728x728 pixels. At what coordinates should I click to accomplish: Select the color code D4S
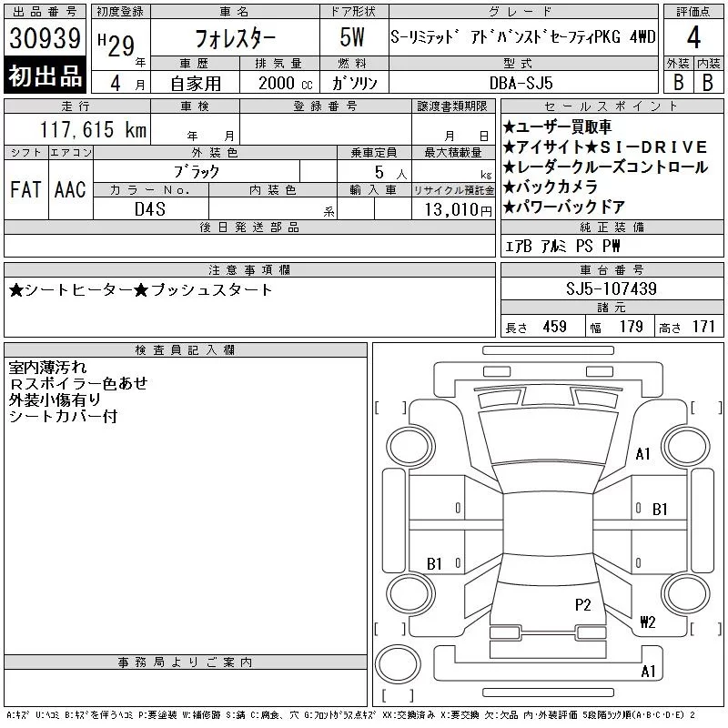click(x=150, y=208)
